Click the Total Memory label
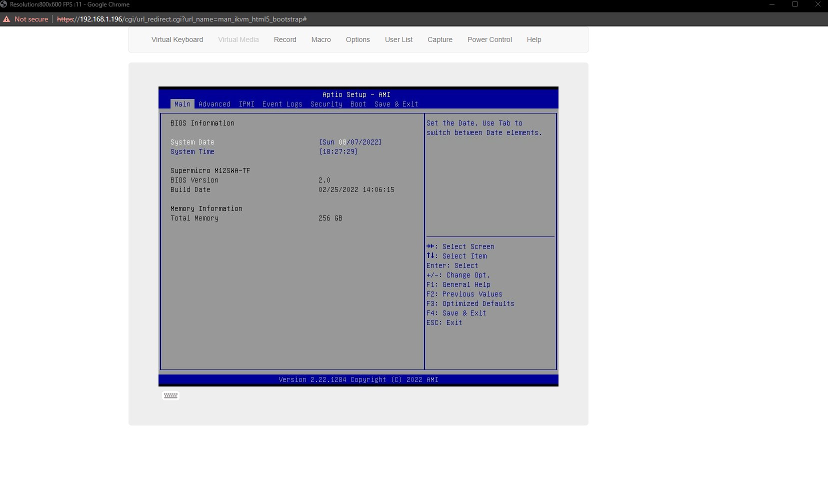The height and width of the screenshot is (504, 828). 194,218
